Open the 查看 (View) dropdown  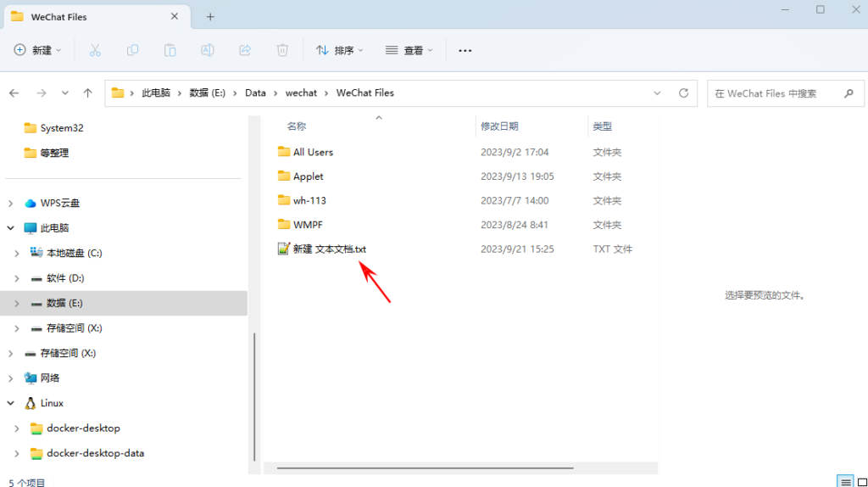(x=409, y=50)
